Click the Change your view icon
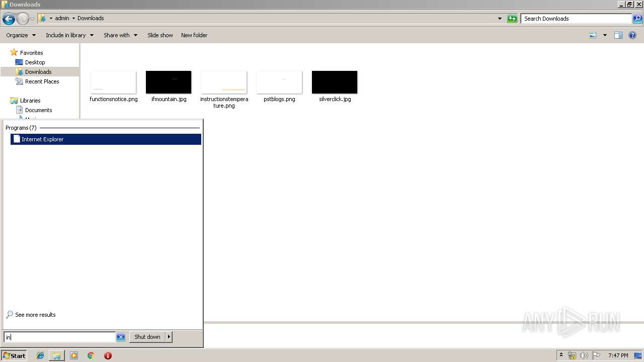 pyautogui.click(x=593, y=35)
